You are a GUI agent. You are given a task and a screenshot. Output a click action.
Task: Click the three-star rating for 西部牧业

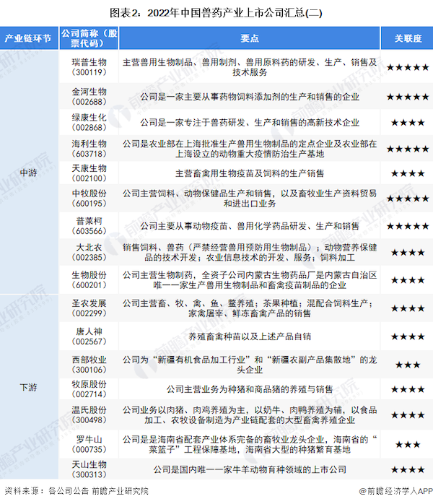coord(408,365)
